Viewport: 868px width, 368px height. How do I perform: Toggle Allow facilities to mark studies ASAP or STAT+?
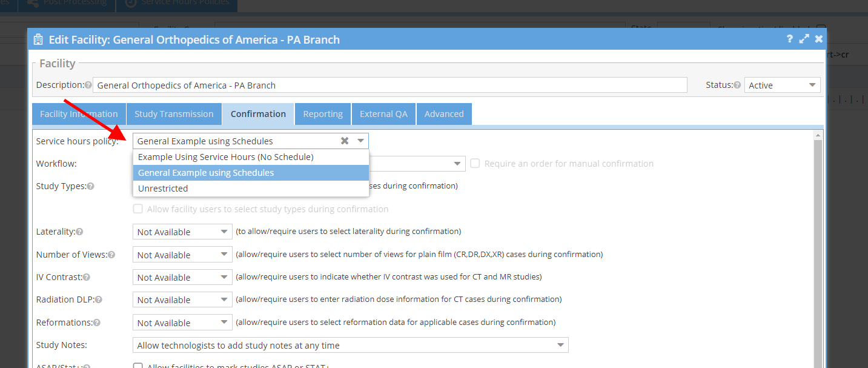pos(138,366)
